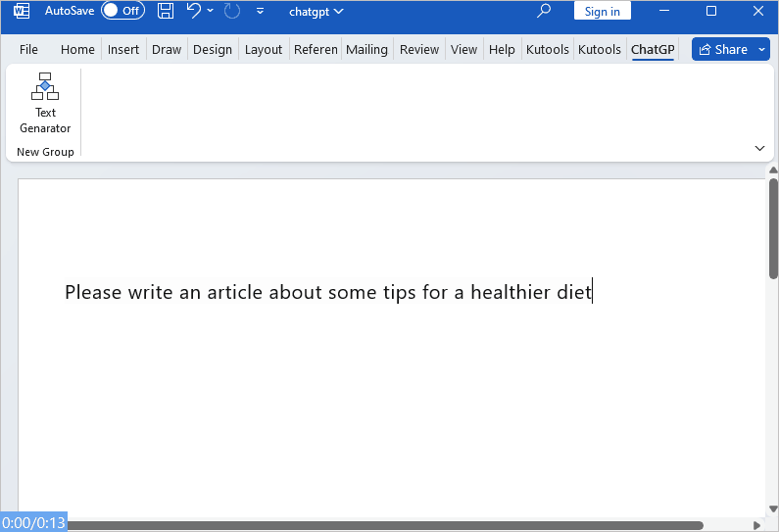The image size is (779, 532).
Task: Click in the document text line
Action: (328, 293)
